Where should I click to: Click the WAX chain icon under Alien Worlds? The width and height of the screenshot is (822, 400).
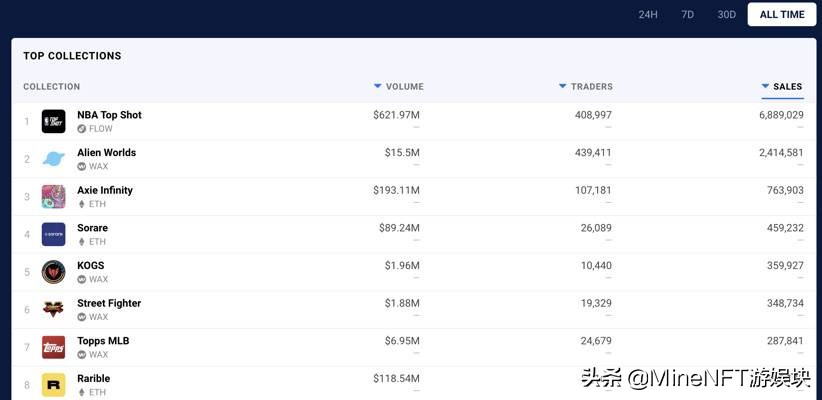point(81,166)
